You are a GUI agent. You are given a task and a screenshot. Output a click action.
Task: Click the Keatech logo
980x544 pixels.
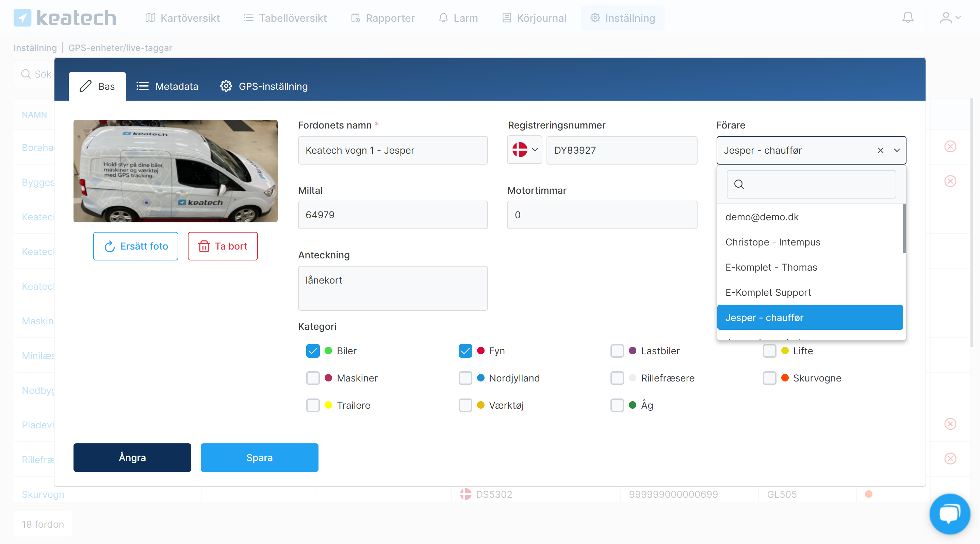(65, 18)
